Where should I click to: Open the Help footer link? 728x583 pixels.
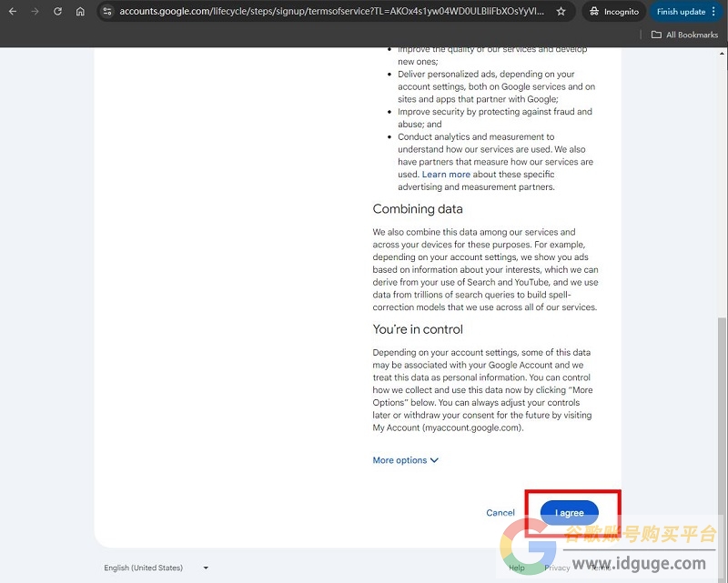click(x=516, y=568)
